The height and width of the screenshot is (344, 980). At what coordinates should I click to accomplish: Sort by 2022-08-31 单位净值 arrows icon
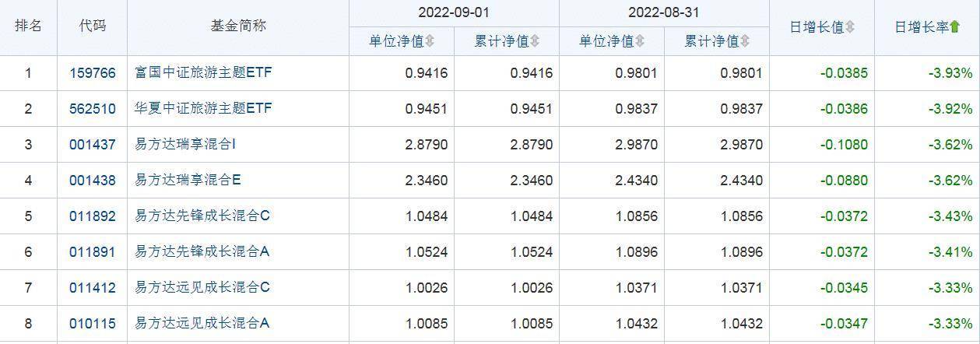click(640, 41)
